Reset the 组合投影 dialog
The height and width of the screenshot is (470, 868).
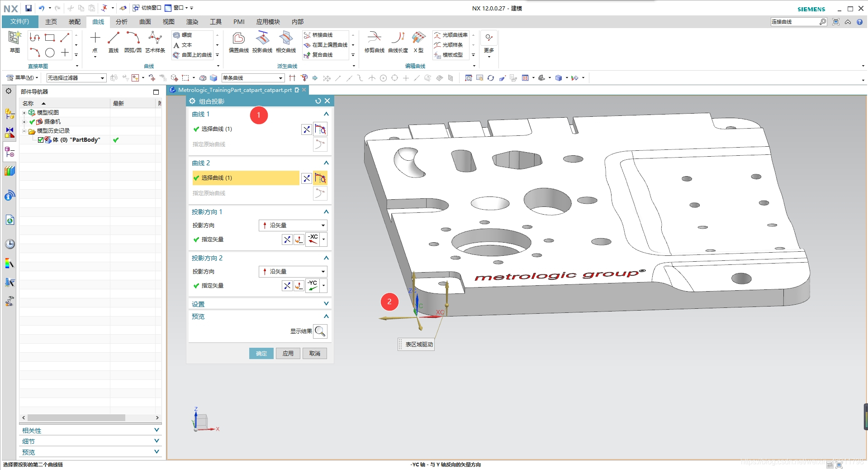[x=318, y=101]
